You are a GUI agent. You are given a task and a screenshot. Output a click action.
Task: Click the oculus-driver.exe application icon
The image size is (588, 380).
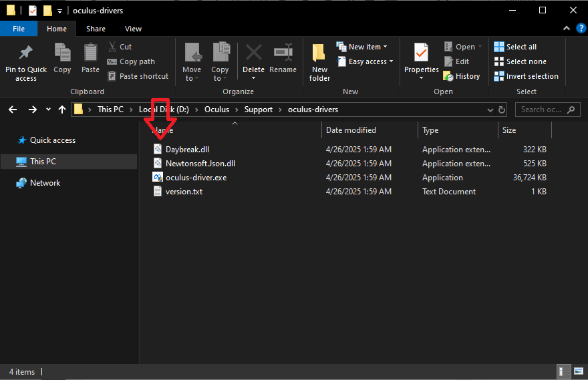[x=158, y=177]
